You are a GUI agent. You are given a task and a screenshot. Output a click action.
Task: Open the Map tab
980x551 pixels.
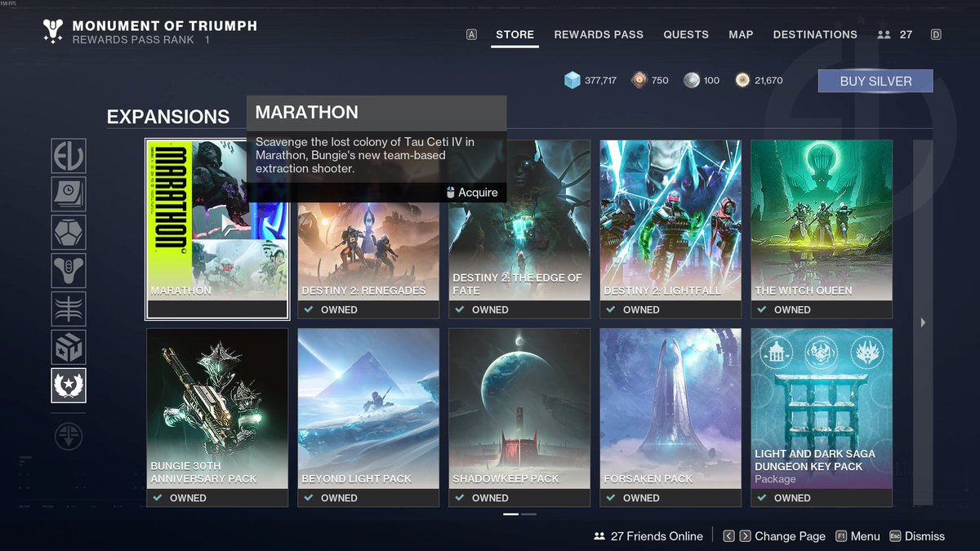pos(741,35)
